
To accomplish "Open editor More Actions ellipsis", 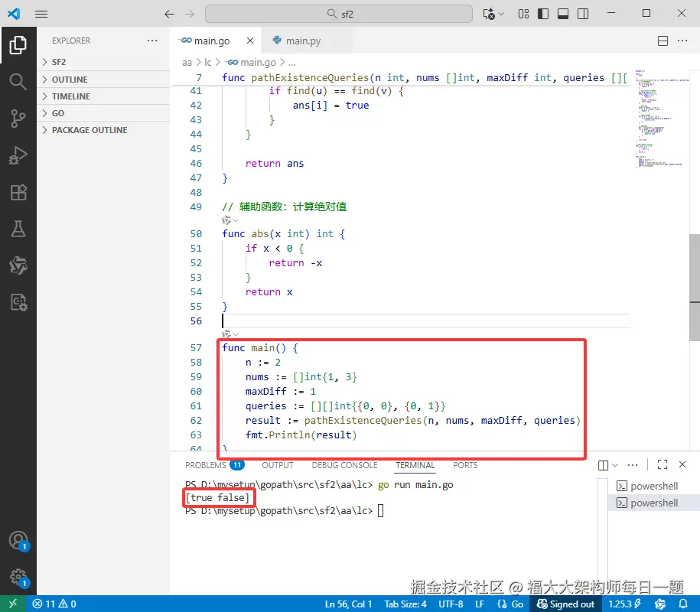I will [x=682, y=41].
